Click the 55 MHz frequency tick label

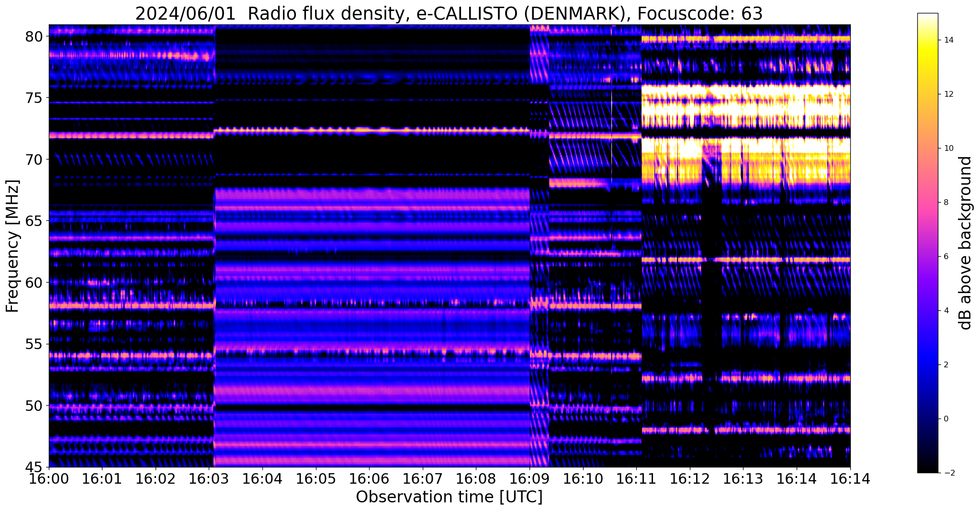tap(34, 344)
